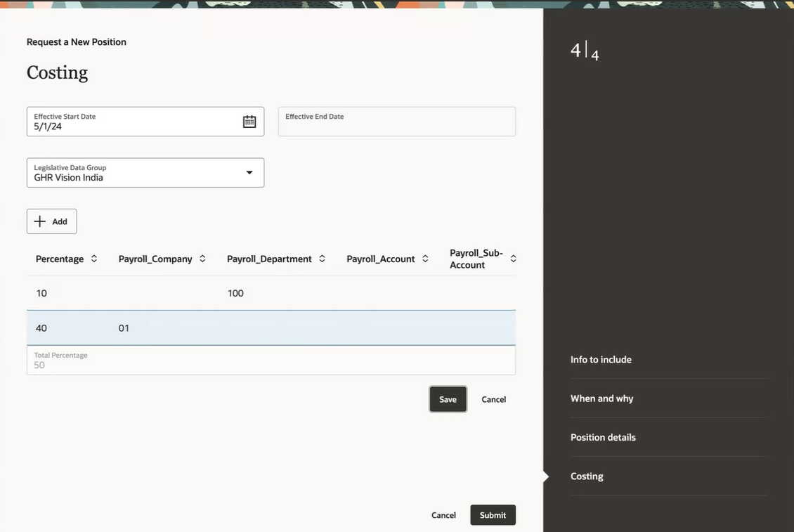Click the Effective End Date field
The height and width of the screenshot is (532, 794).
397,122
